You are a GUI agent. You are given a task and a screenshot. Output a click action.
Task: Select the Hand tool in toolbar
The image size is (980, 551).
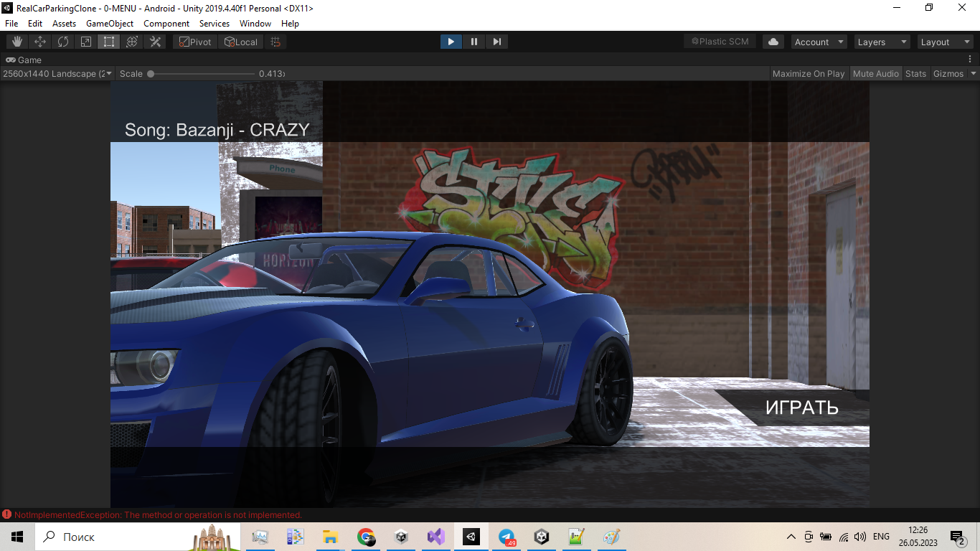(17, 42)
